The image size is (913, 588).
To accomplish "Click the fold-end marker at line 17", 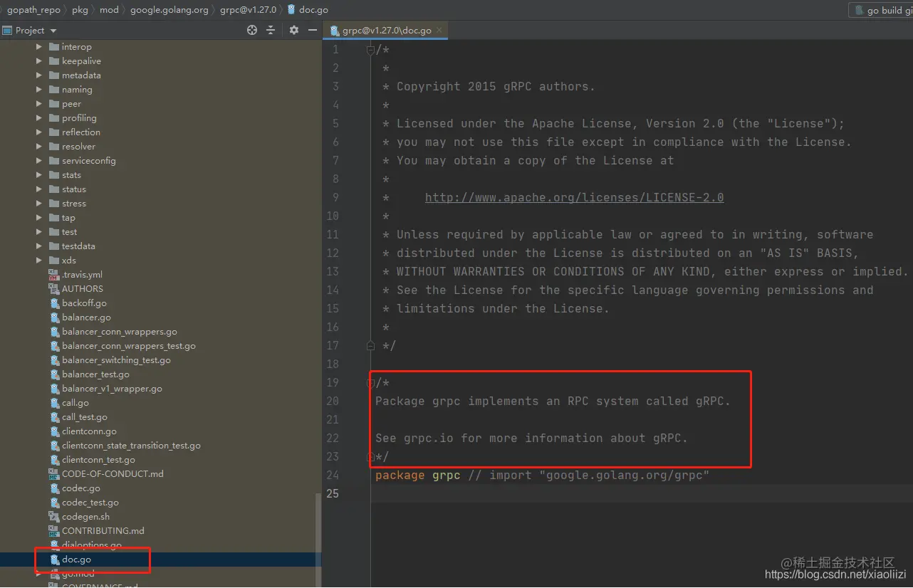I will [x=370, y=345].
